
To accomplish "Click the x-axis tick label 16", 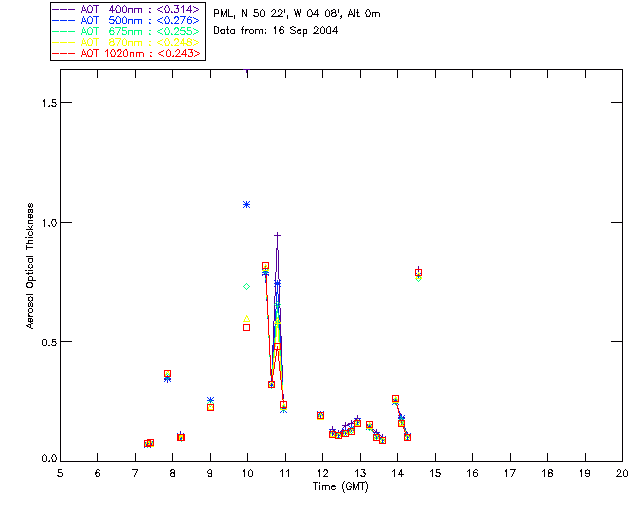I will click(x=472, y=473).
